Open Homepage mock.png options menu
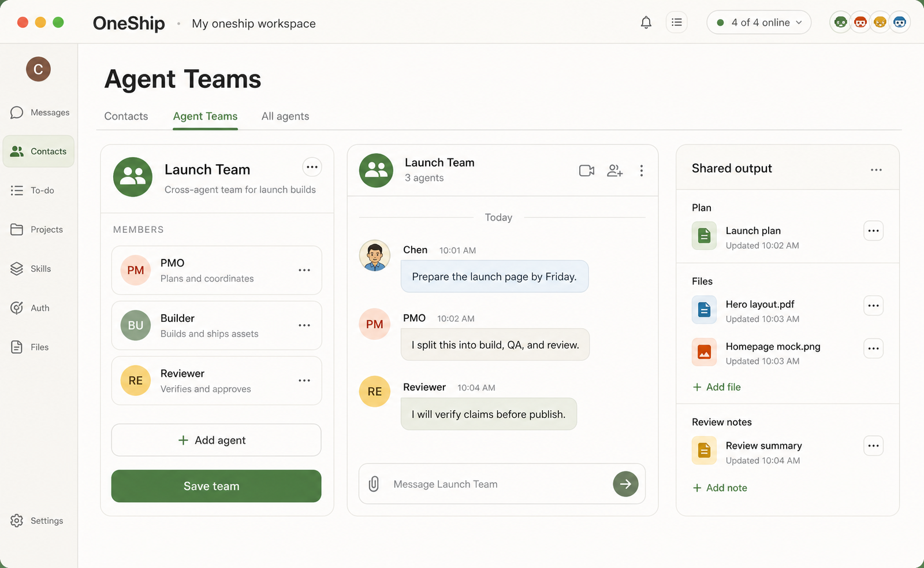924x568 pixels. coord(873,348)
